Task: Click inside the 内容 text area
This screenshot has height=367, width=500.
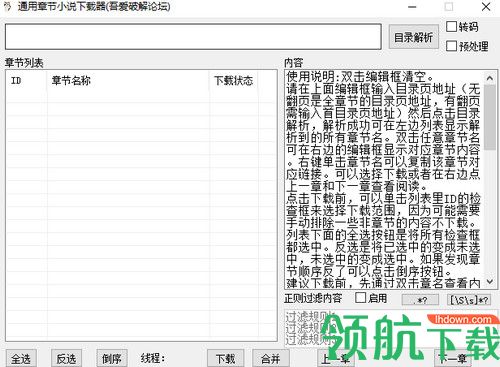Action: (384, 180)
